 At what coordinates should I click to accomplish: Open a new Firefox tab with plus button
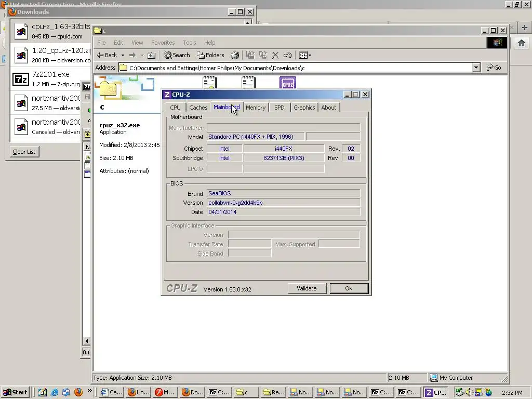click(x=524, y=28)
